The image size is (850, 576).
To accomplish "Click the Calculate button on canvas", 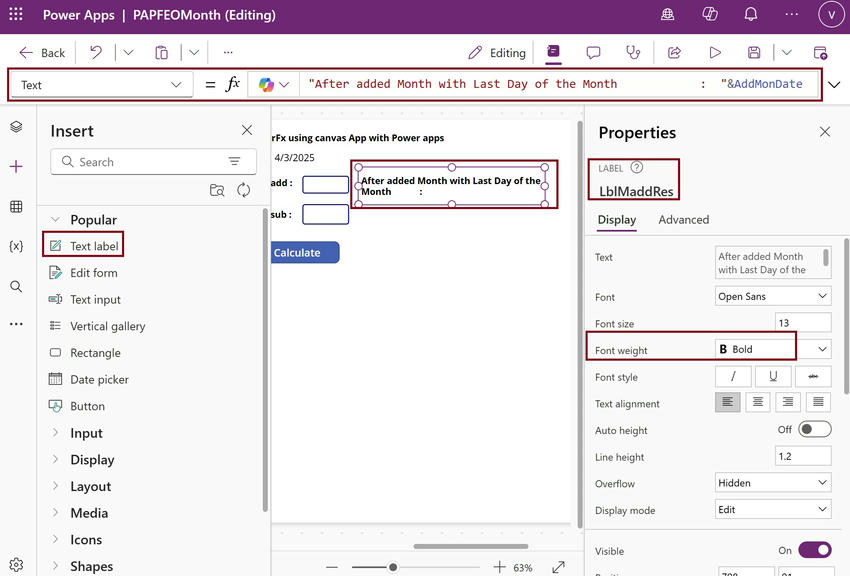I will pos(305,253).
